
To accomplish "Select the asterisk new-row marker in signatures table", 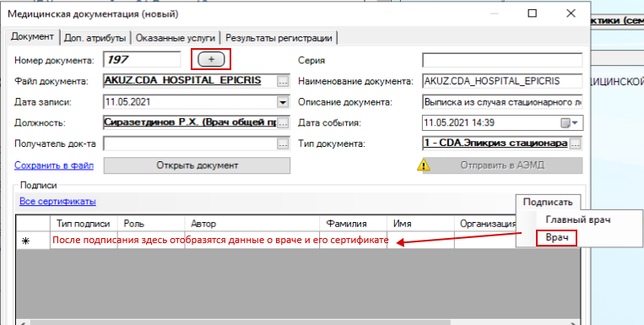I will 26,241.
